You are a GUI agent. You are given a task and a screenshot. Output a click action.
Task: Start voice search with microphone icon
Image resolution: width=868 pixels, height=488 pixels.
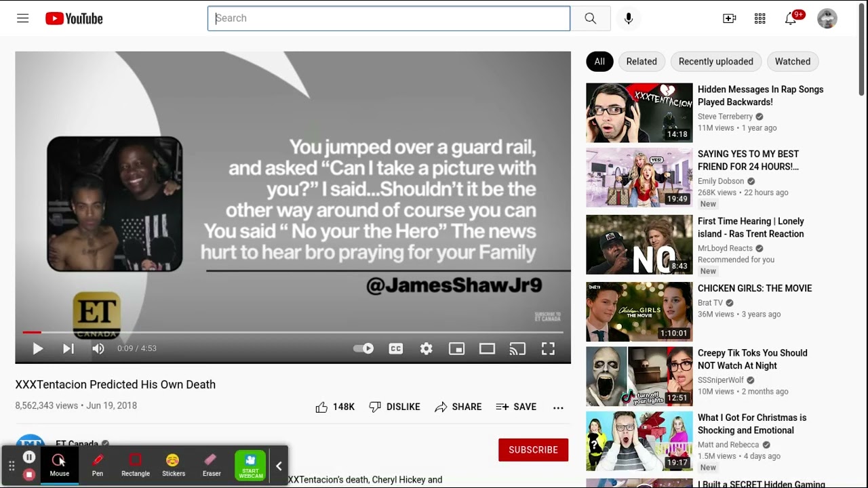629,18
